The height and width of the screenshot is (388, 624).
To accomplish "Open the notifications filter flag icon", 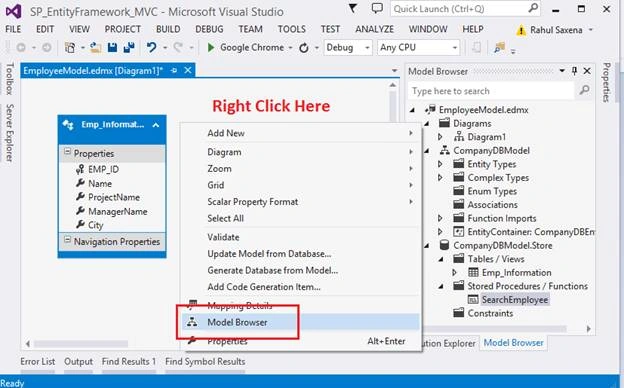I will pyautogui.click(x=353, y=8).
